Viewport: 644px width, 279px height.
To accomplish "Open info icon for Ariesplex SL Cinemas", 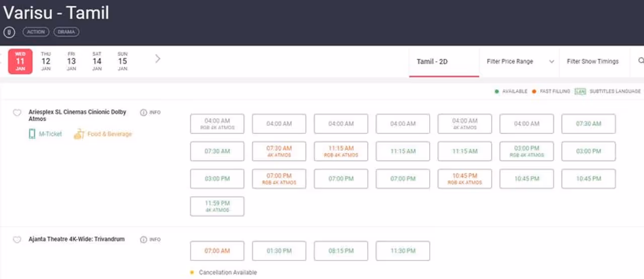I will 143,113.
